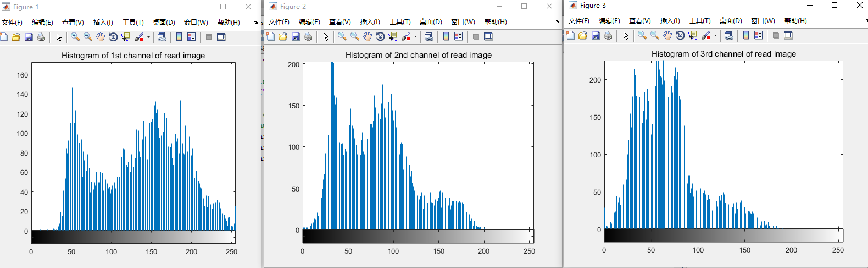The image size is (868, 268).
Task: Open file icon in Figure 2 toolbar
Action: [282, 36]
